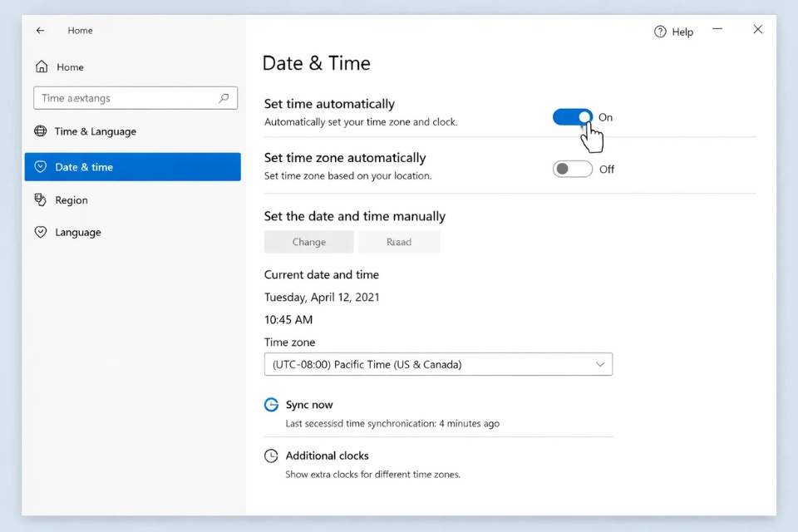This screenshot has width=798, height=532.
Task: Click the search magnifier icon
Action: [224, 98]
